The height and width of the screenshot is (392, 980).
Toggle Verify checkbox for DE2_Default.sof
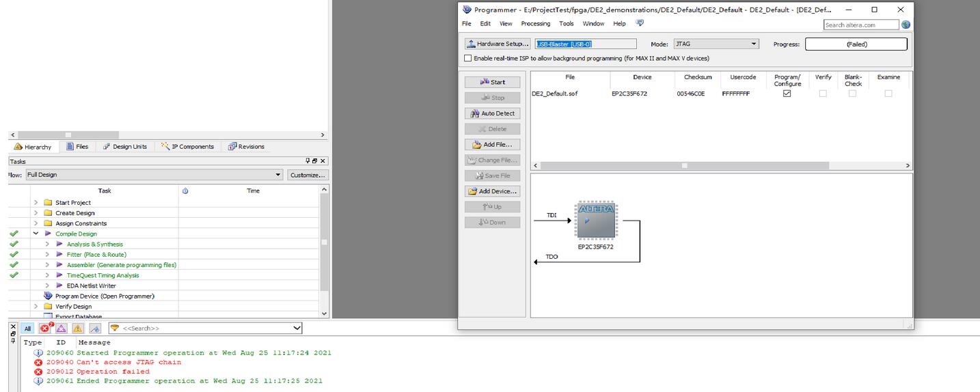[x=823, y=94]
